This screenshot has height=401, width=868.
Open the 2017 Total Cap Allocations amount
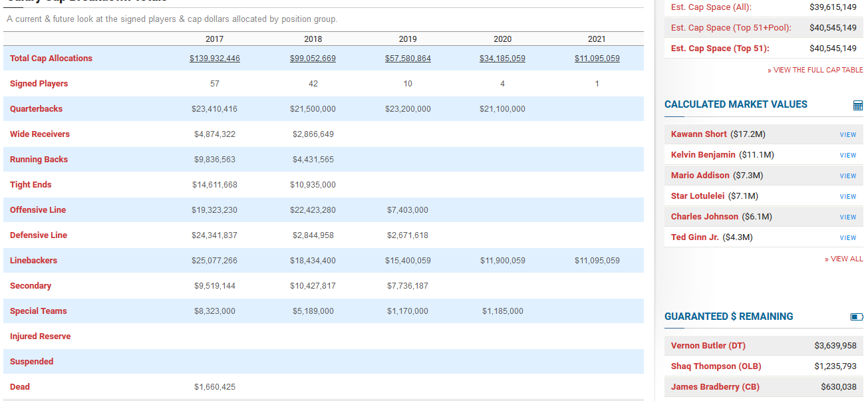214,59
